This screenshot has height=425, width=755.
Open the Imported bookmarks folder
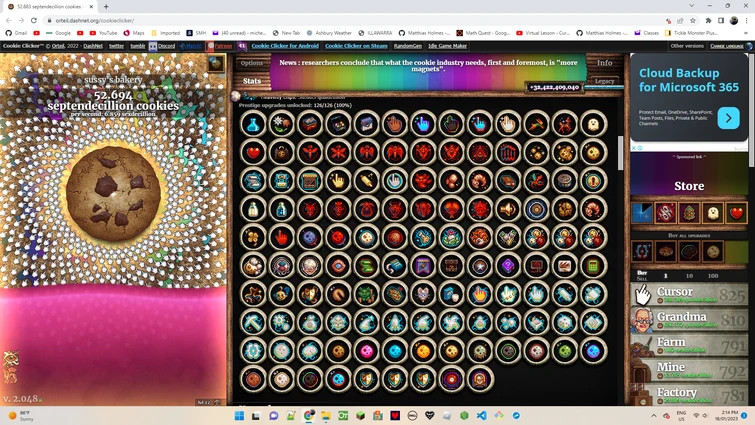[x=166, y=33]
